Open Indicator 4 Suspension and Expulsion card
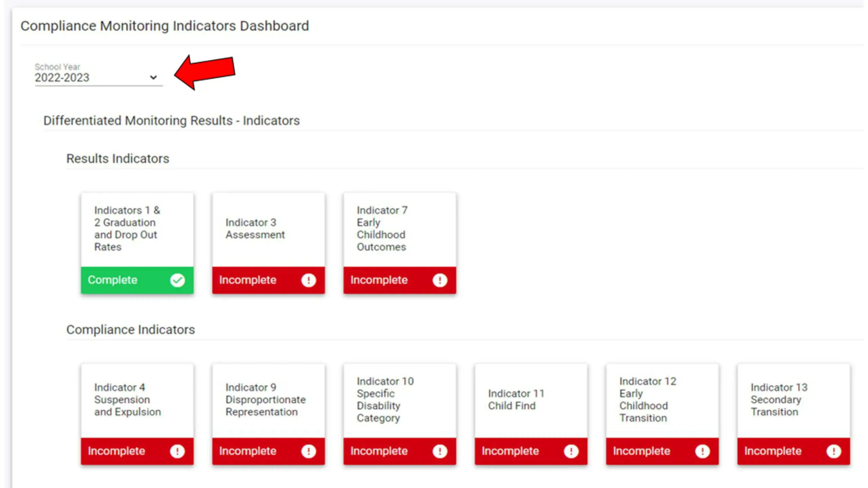This screenshot has width=868, height=488. click(x=137, y=414)
